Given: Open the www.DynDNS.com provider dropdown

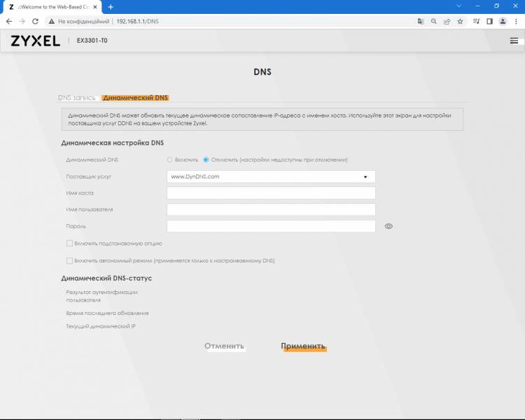Looking at the screenshot, I should [271, 176].
